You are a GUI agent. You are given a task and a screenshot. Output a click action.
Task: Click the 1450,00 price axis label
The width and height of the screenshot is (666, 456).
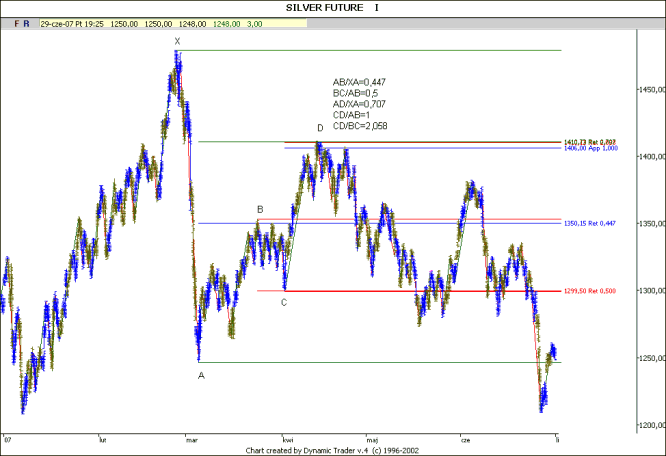pos(650,90)
